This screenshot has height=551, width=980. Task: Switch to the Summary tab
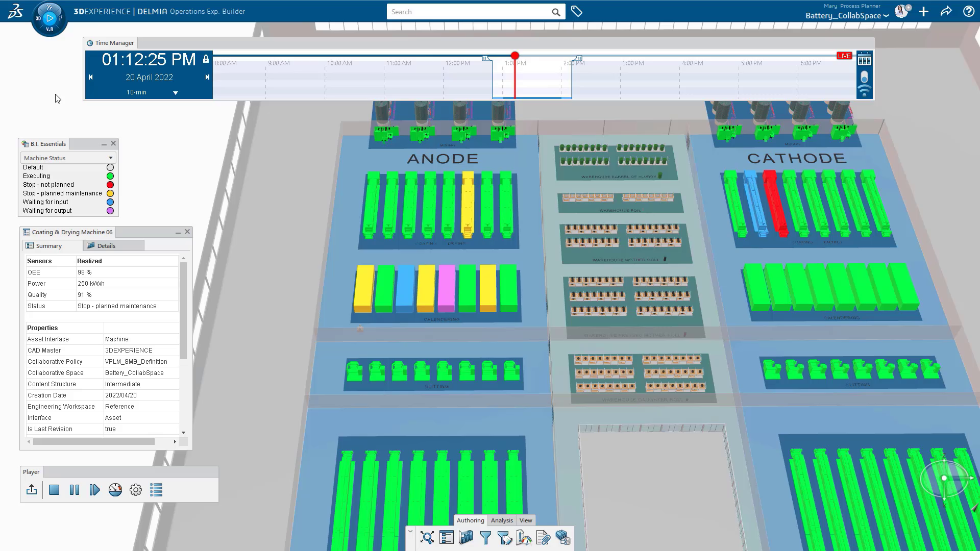tap(53, 246)
